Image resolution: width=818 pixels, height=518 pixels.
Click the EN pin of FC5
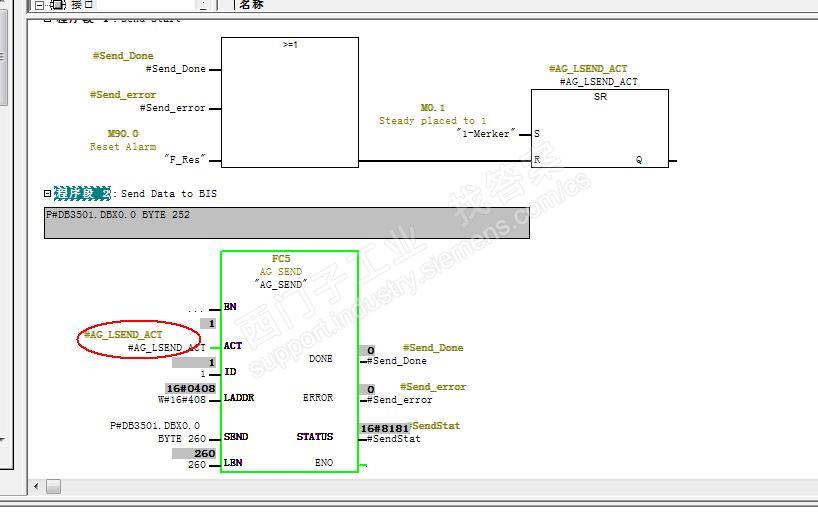click(x=230, y=307)
